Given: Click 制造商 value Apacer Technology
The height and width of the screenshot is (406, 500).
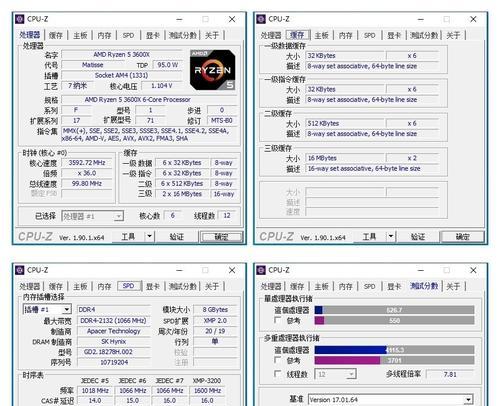Looking at the screenshot, I should [x=113, y=331].
